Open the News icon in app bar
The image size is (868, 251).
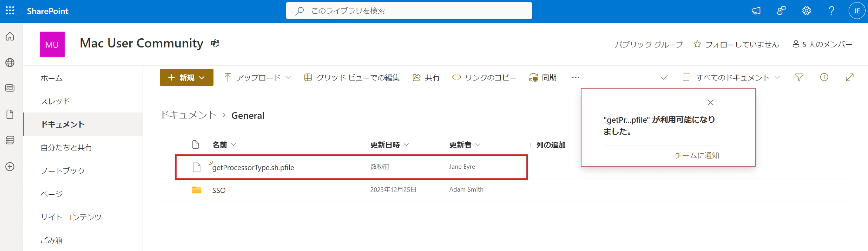[10, 88]
